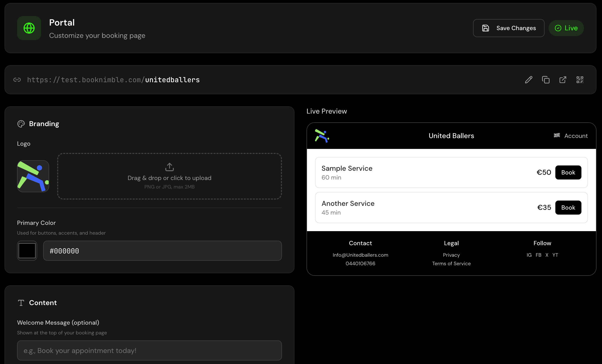Open the Live Preview header for United Ballers
Screen dimensions: 602x364
pos(451,136)
